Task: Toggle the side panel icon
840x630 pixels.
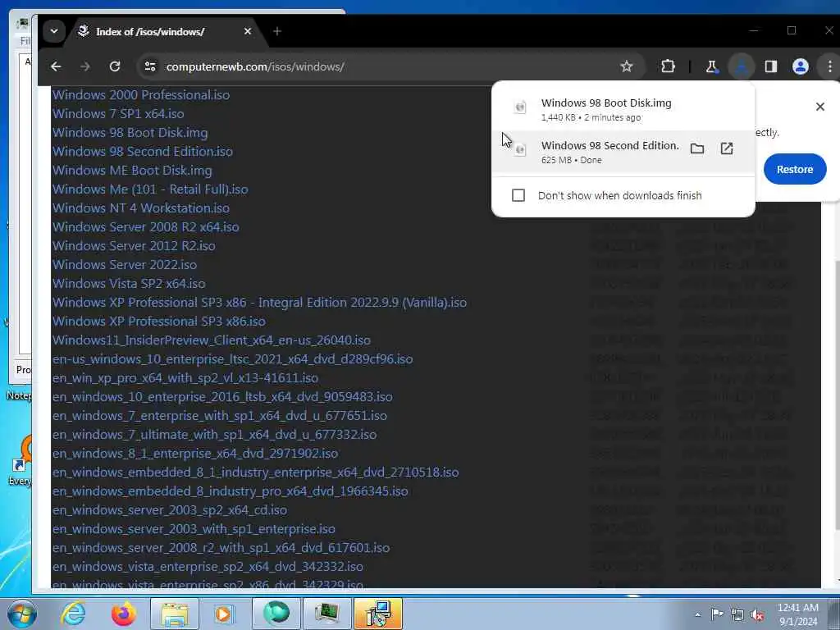Action: point(771,66)
